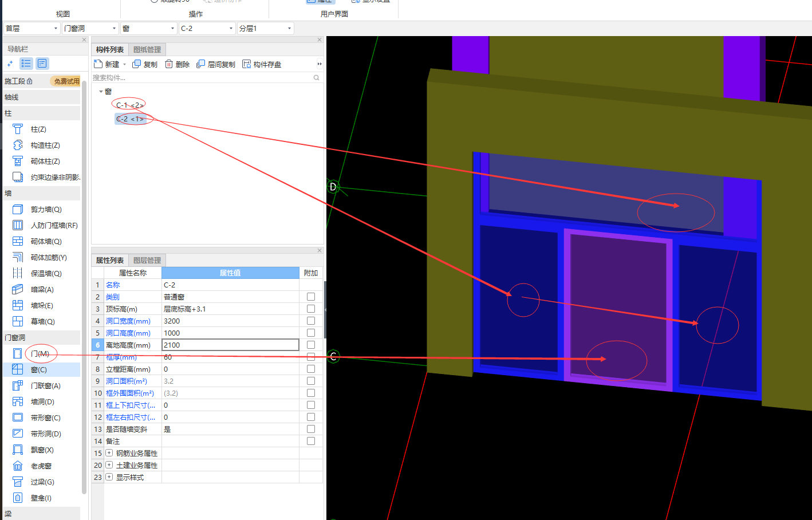Click the 层间复制 button
The height and width of the screenshot is (520, 812).
click(x=216, y=64)
